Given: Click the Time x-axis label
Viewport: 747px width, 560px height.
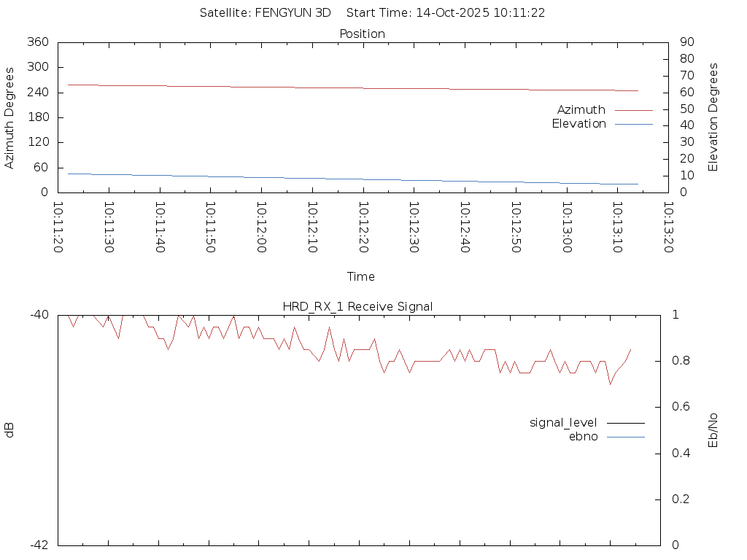Looking at the screenshot, I should 360,276.
